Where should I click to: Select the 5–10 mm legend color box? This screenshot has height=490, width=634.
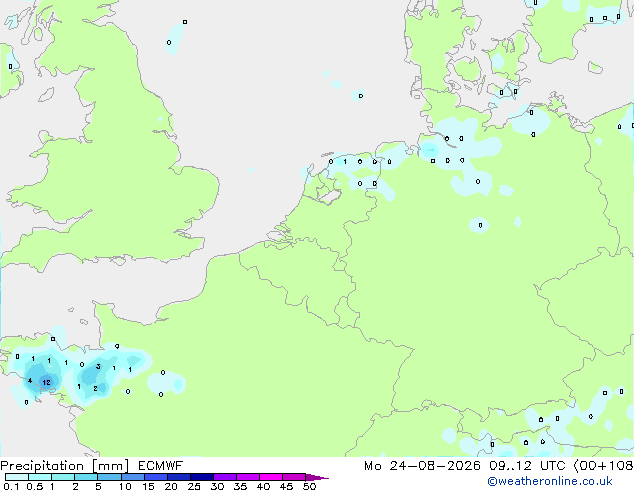click(110, 477)
